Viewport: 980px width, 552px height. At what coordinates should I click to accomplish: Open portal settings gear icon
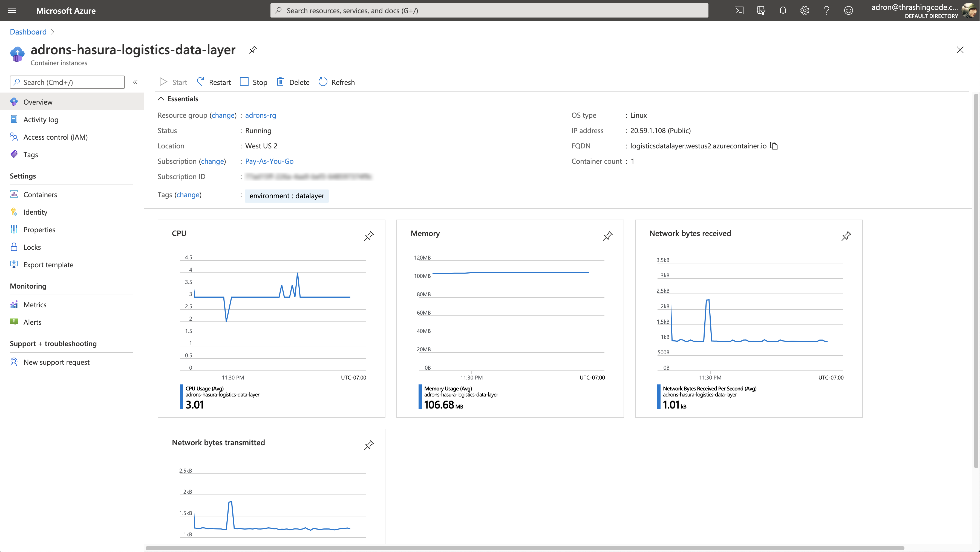click(x=804, y=11)
